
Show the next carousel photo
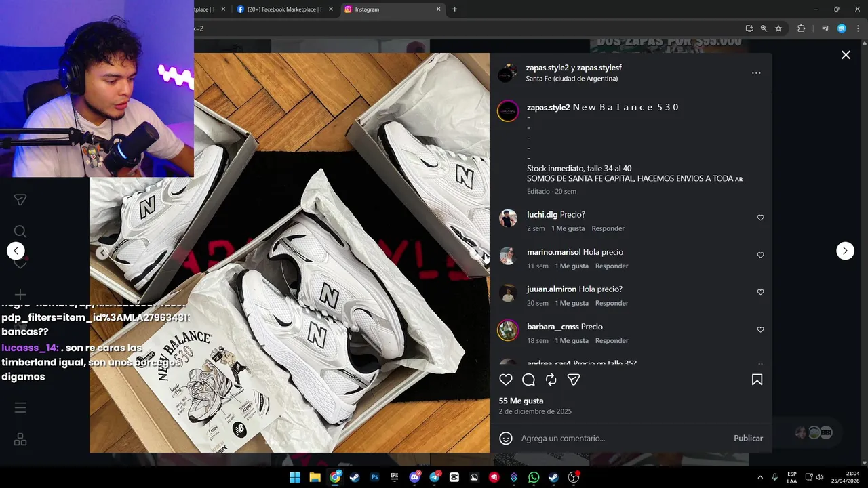click(x=475, y=253)
